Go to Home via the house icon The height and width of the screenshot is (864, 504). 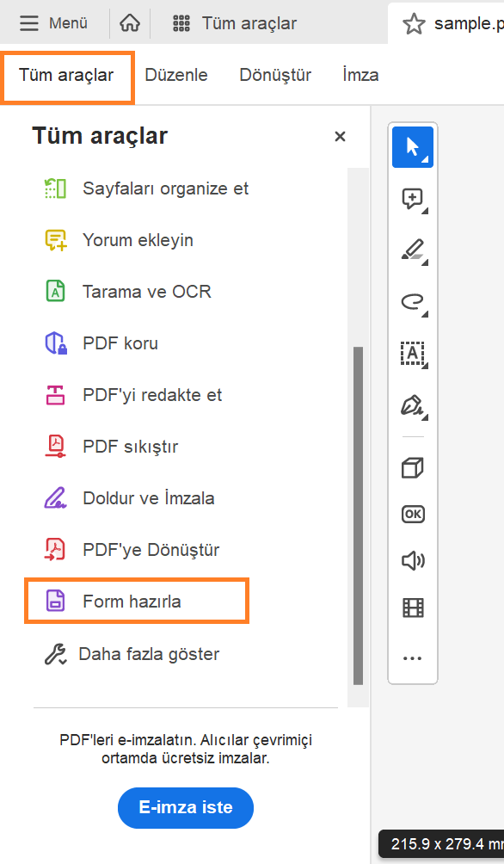tap(129, 23)
